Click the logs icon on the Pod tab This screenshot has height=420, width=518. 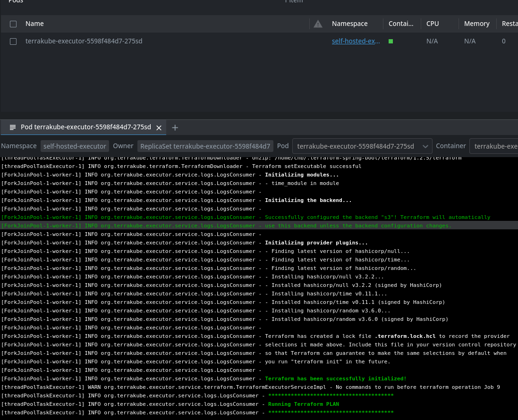13,127
